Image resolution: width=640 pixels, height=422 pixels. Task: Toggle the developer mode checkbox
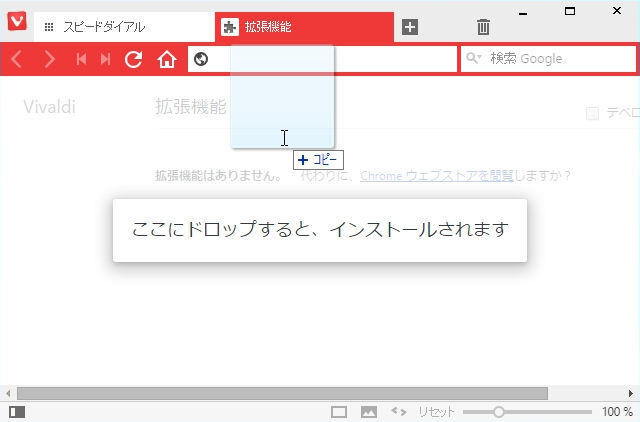pos(592,113)
